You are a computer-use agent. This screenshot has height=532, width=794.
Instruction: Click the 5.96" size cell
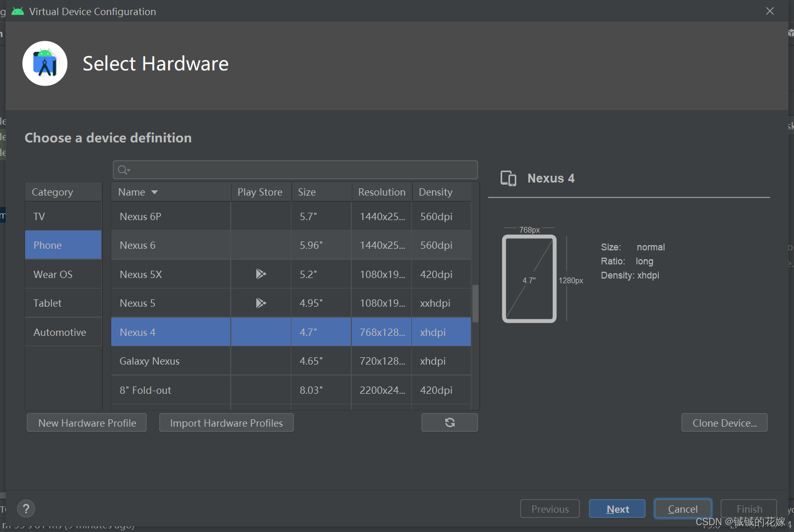(x=321, y=245)
